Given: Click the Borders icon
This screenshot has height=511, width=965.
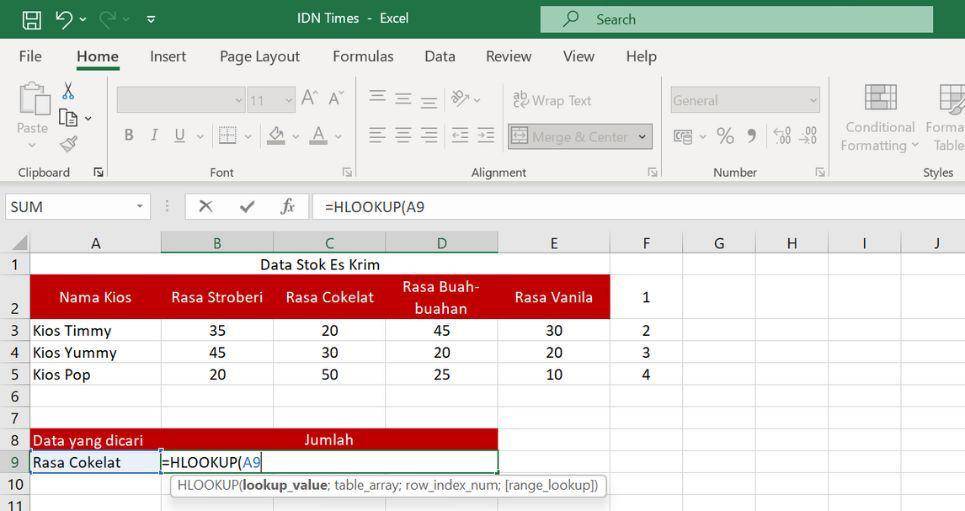Looking at the screenshot, I should 228,135.
